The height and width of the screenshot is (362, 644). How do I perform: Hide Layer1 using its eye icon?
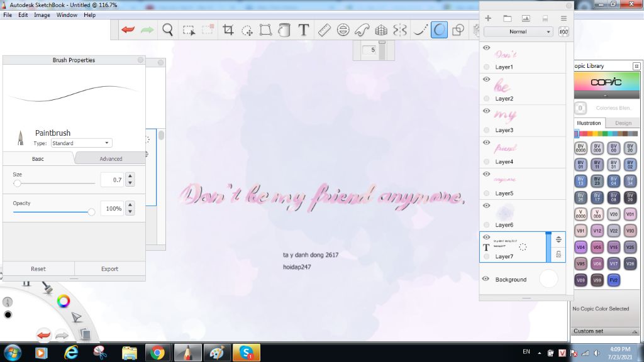(x=486, y=48)
